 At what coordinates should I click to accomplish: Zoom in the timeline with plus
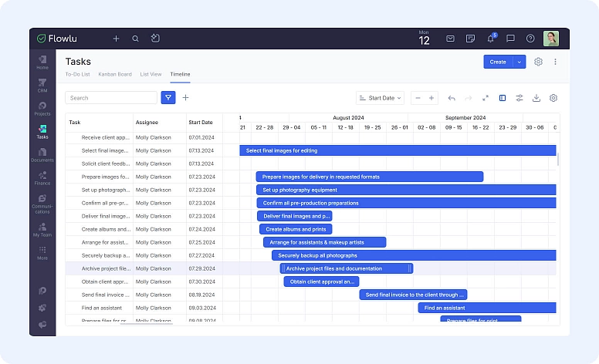tap(431, 98)
